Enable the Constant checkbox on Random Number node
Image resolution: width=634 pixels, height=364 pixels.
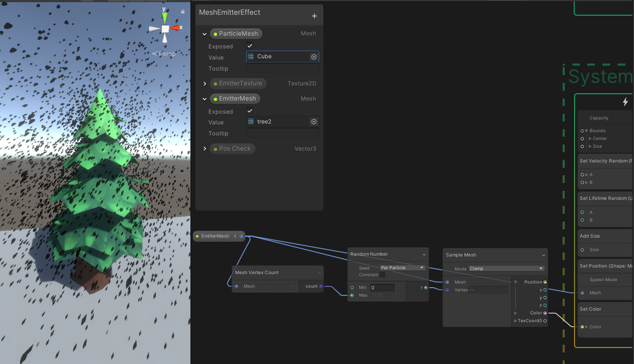click(x=382, y=275)
